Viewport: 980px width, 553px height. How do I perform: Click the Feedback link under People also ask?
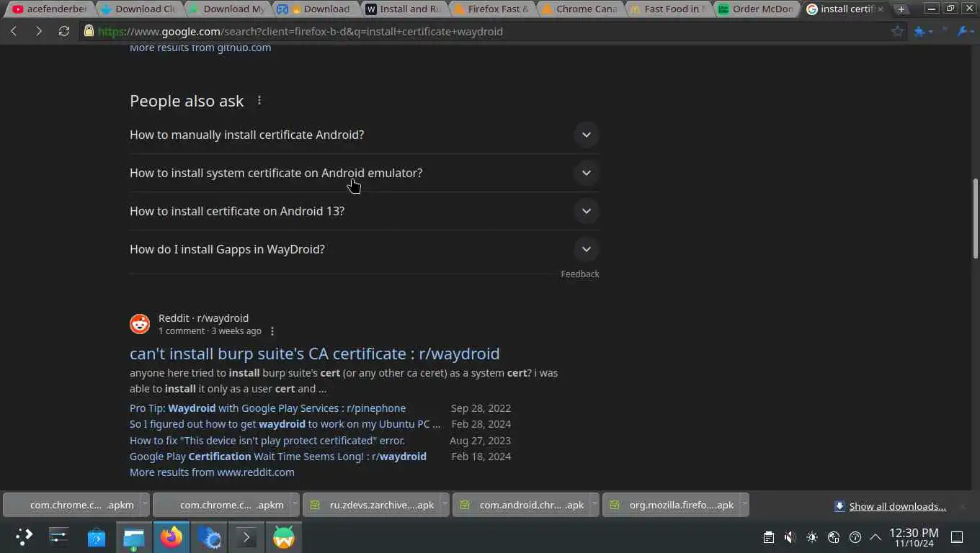[580, 274]
